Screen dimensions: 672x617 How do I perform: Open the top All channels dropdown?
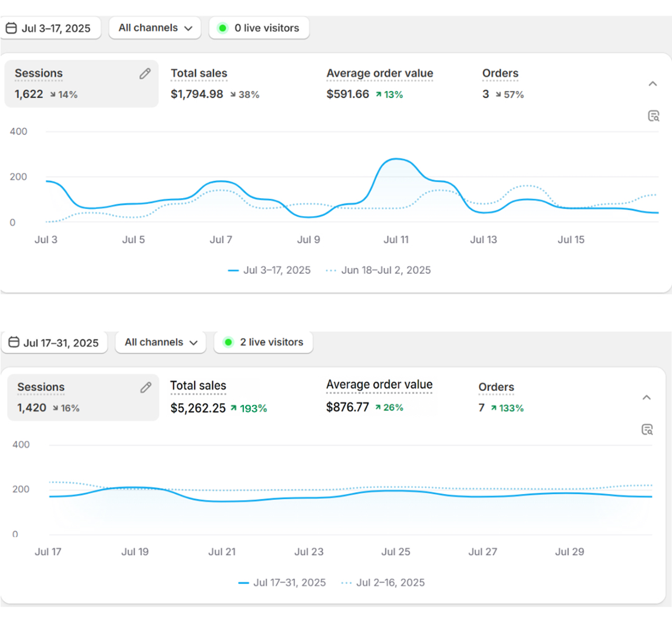155,28
